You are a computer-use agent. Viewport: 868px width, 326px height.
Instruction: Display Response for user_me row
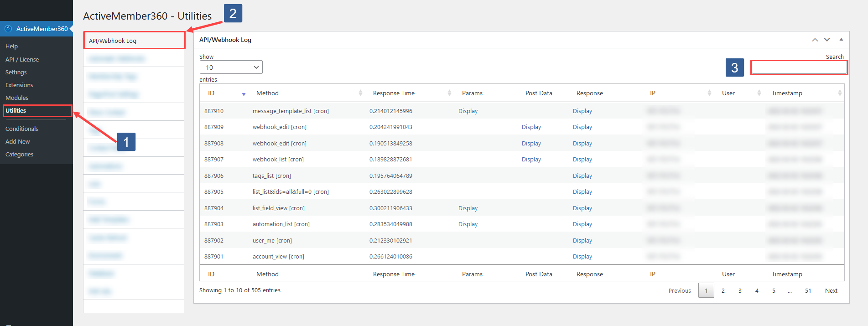(x=582, y=241)
